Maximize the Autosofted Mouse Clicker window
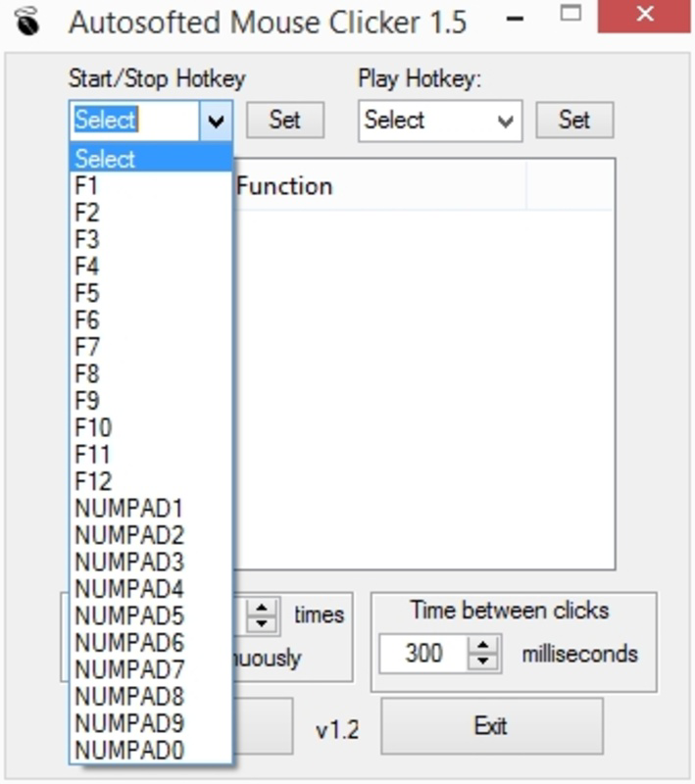695x784 pixels. (571, 14)
